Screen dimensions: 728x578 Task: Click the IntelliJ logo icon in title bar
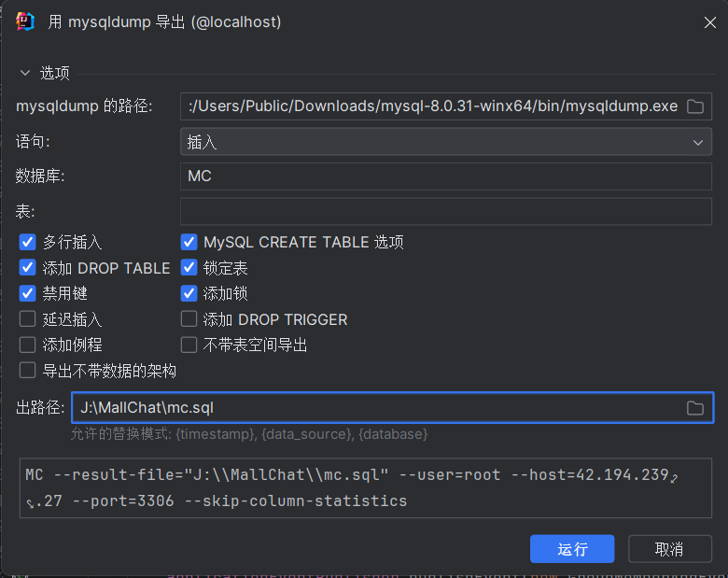pyautogui.click(x=25, y=21)
